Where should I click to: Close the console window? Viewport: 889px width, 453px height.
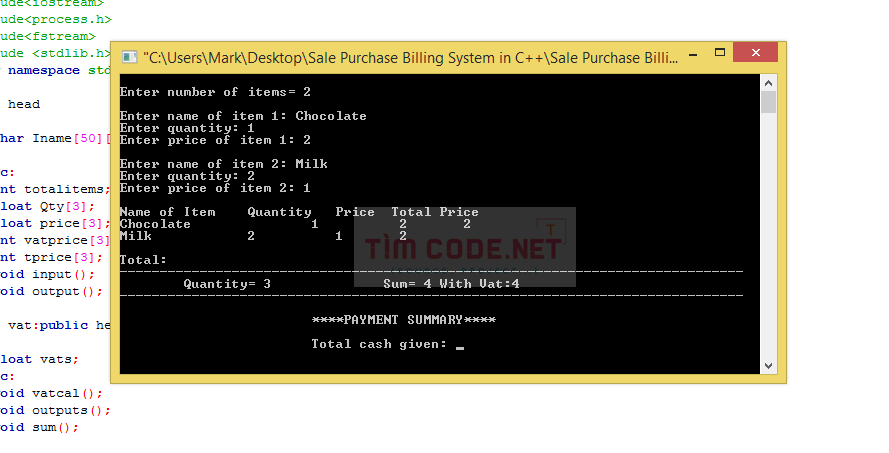click(755, 53)
